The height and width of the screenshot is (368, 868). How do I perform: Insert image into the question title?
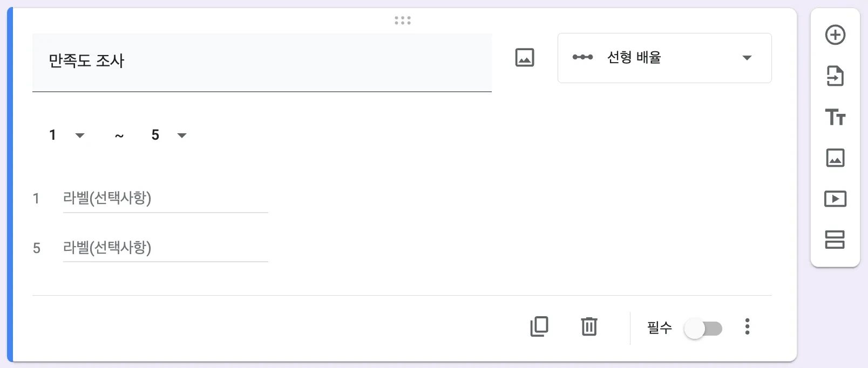[525, 58]
